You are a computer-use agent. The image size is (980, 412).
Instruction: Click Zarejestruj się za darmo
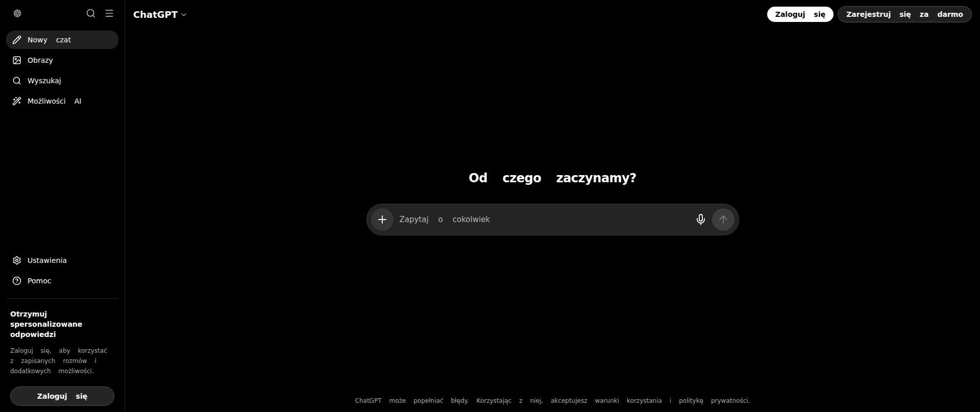[x=904, y=14]
